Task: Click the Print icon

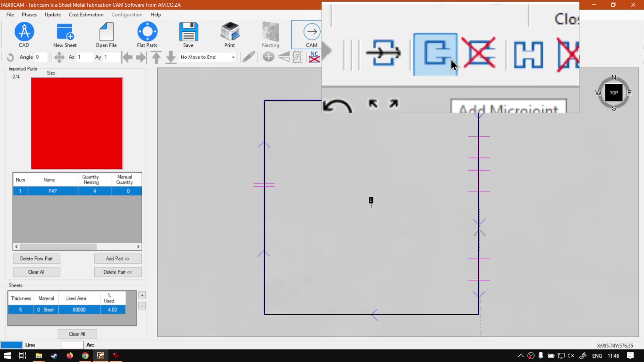Action: click(x=229, y=35)
